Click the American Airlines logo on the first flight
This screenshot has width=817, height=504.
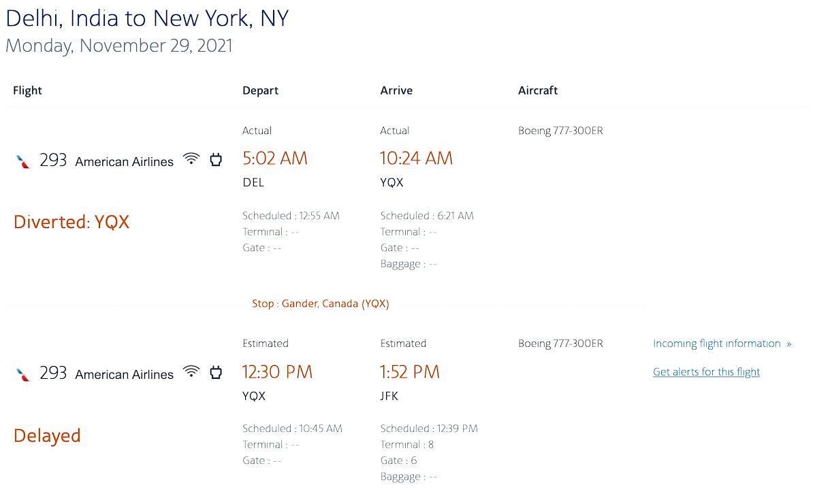tap(23, 161)
